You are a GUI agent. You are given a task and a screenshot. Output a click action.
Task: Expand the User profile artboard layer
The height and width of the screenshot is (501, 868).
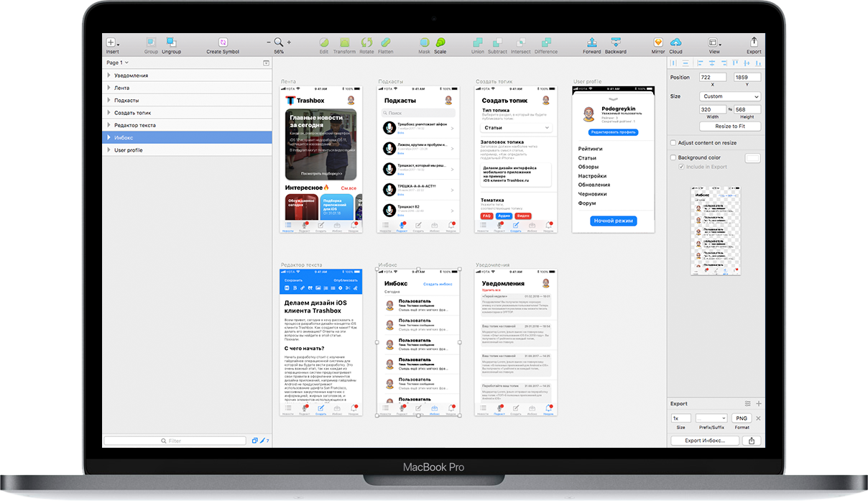(x=109, y=150)
